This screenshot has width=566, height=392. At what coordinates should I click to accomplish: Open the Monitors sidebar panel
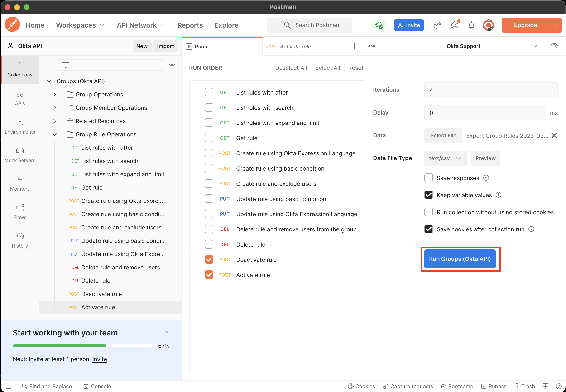[x=20, y=183]
